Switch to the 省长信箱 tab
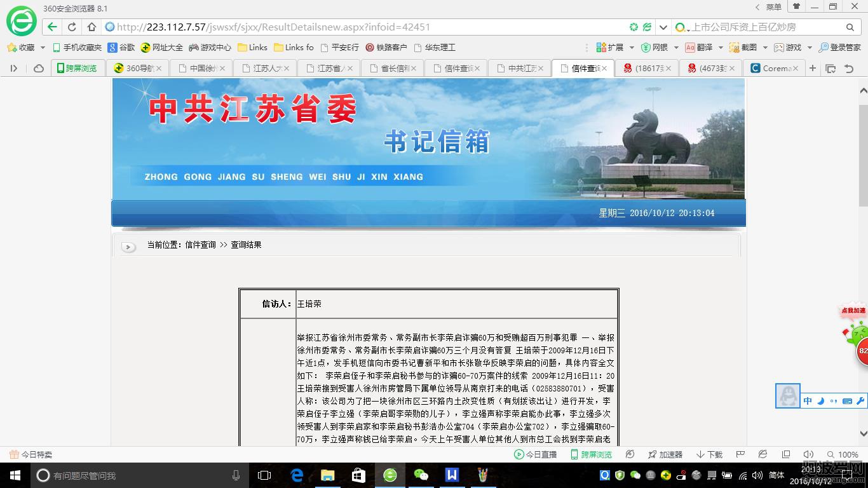868x488 pixels. point(391,68)
